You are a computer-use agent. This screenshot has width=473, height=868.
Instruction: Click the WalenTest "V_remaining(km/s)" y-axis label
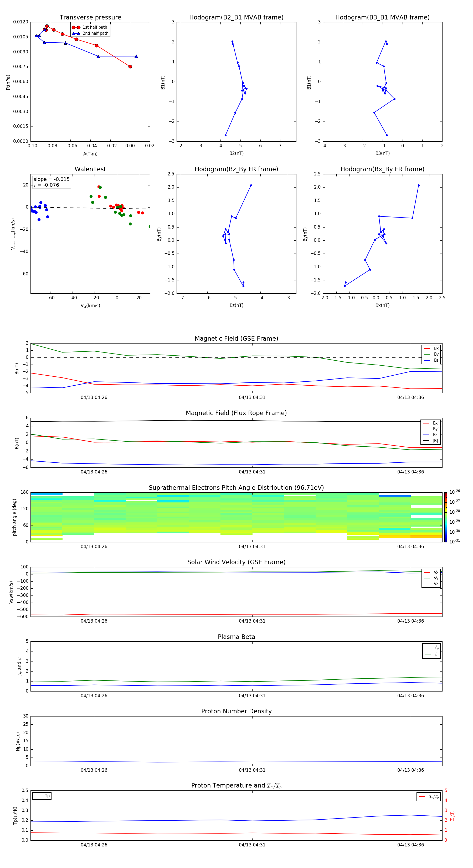[13, 234]
